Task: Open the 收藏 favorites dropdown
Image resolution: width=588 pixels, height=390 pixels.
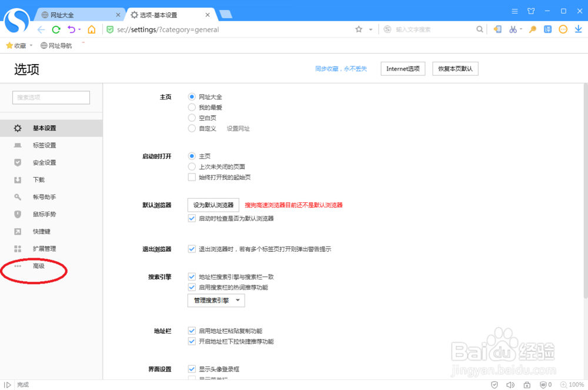Action: click(x=19, y=45)
